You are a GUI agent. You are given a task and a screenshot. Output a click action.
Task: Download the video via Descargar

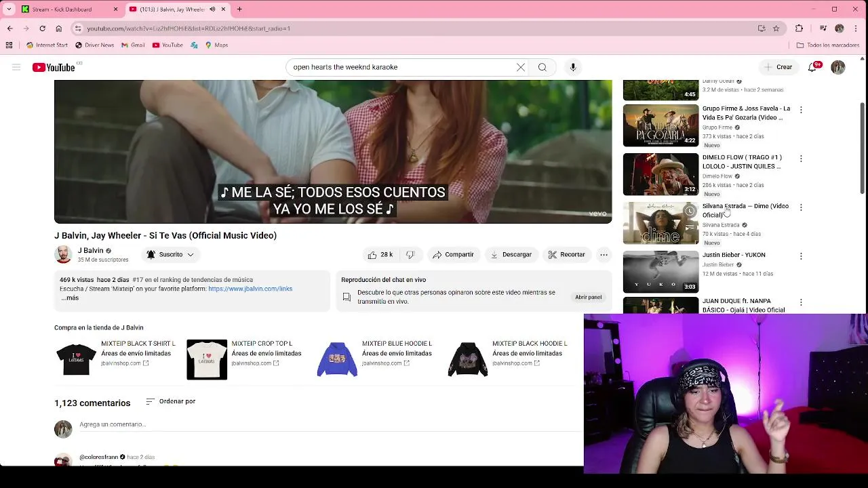tap(511, 255)
